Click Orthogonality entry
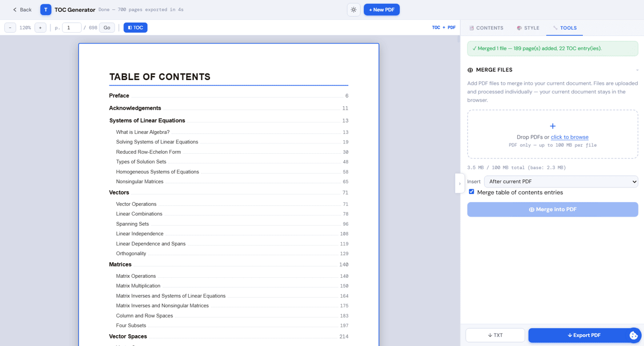Image resolution: width=644 pixels, height=346 pixels. pyautogui.click(x=232, y=254)
